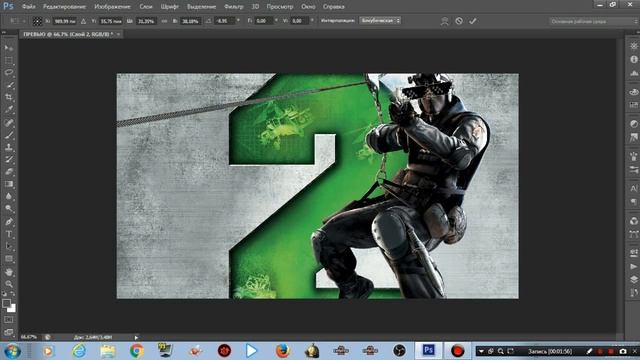Screen dimensions: 640x360
Task: Edit the horizontal skew field
Action: point(263,21)
